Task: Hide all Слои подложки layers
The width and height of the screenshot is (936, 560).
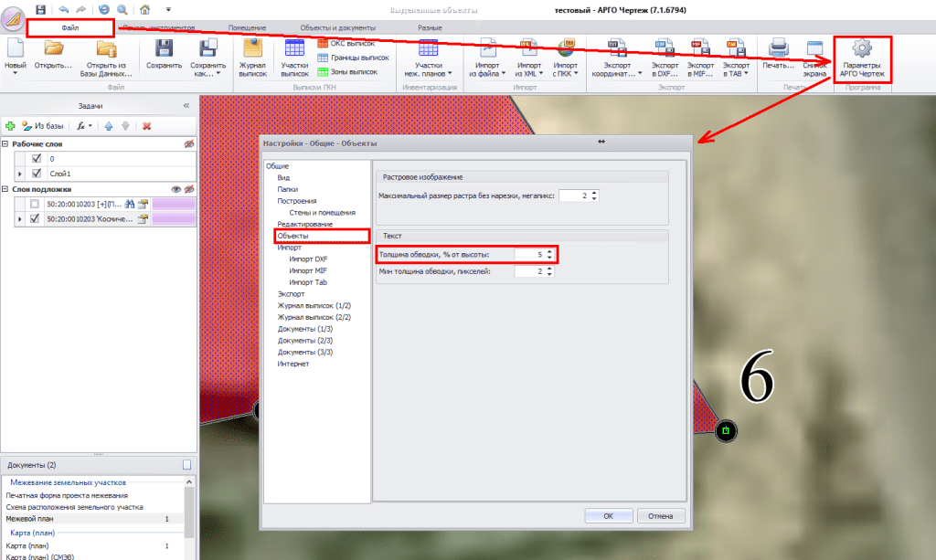Action: pos(189,189)
